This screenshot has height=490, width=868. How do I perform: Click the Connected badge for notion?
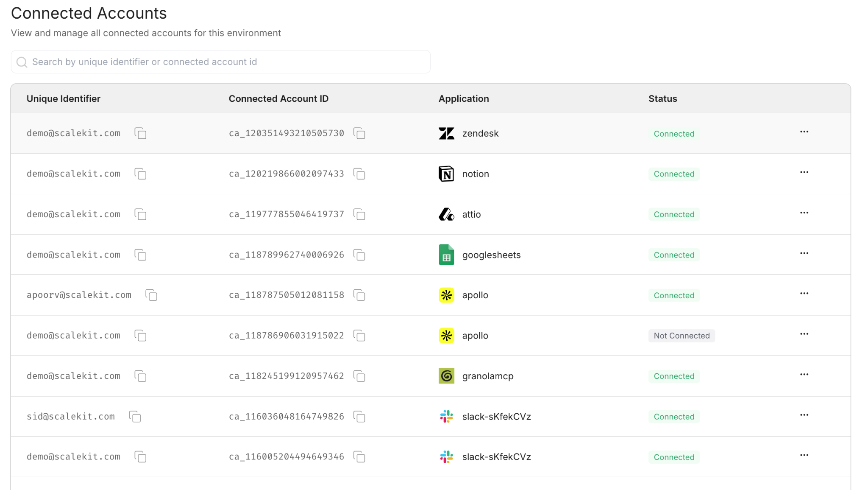pos(673,174)
